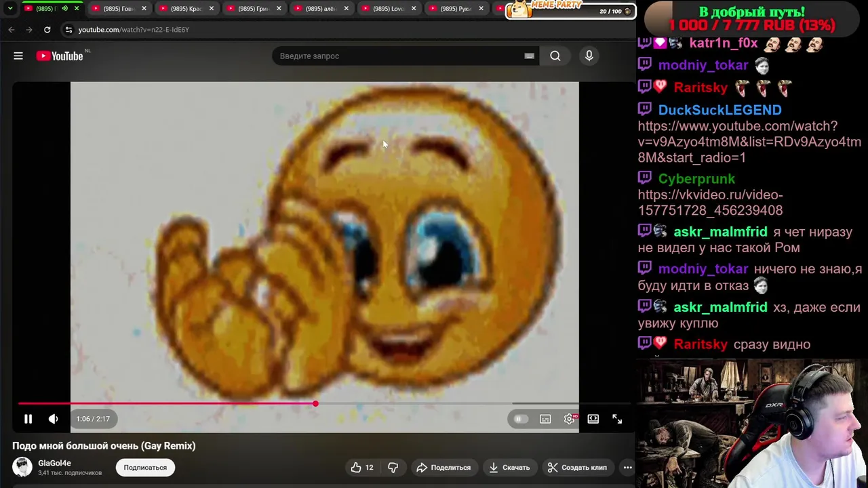Close the (9895) Говн tab

coord(144,9)
